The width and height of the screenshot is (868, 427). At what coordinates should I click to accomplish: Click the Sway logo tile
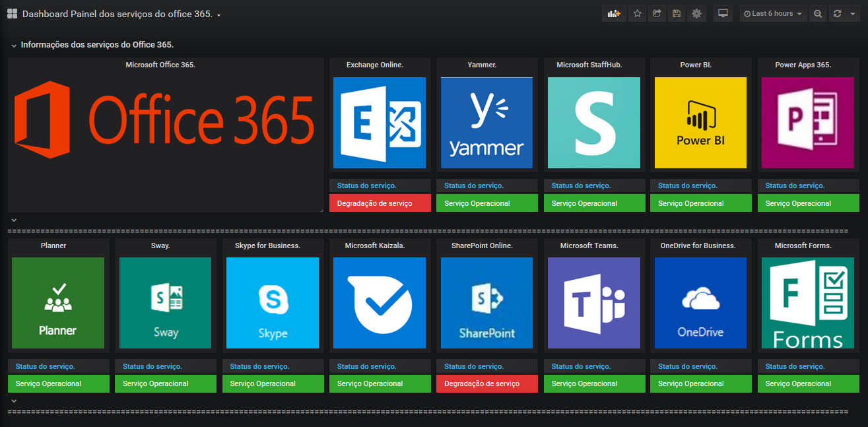165,303
